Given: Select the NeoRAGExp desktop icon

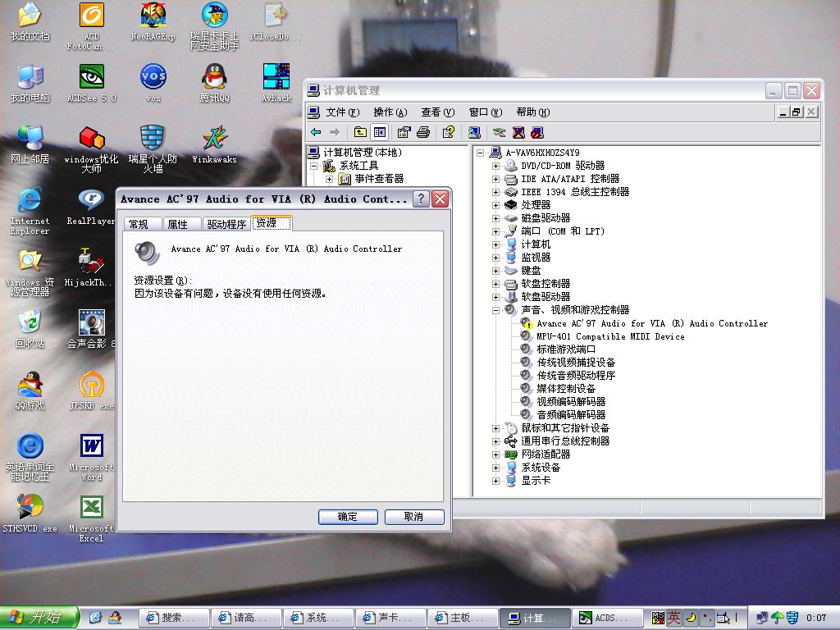Looking at the screenshot, I should tap(153, 21).
